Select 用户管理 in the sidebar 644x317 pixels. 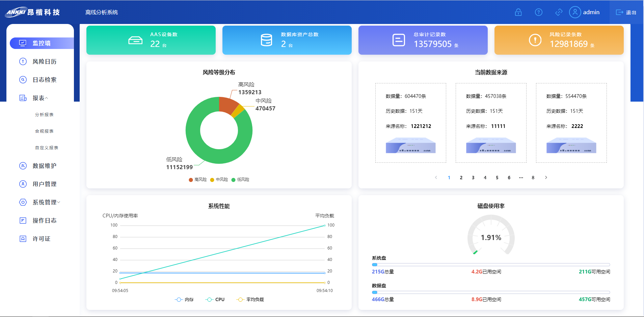click(44, 184)
